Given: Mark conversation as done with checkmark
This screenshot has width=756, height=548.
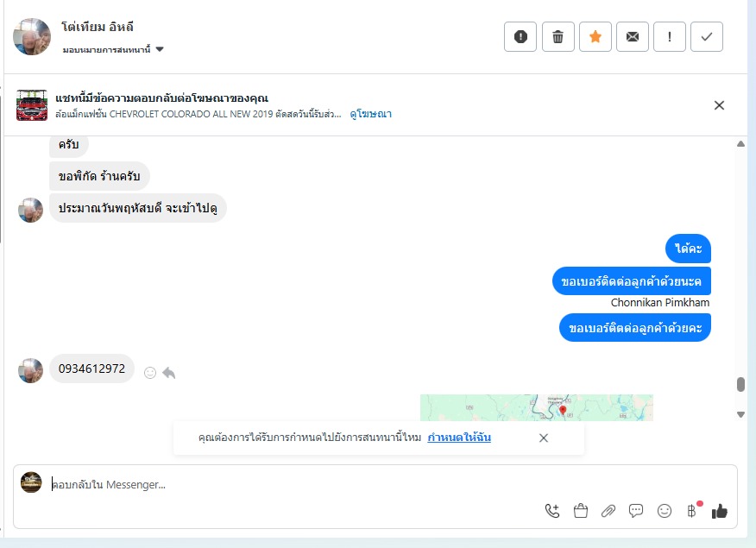Looking at the screenshot, I should [707, 36].
